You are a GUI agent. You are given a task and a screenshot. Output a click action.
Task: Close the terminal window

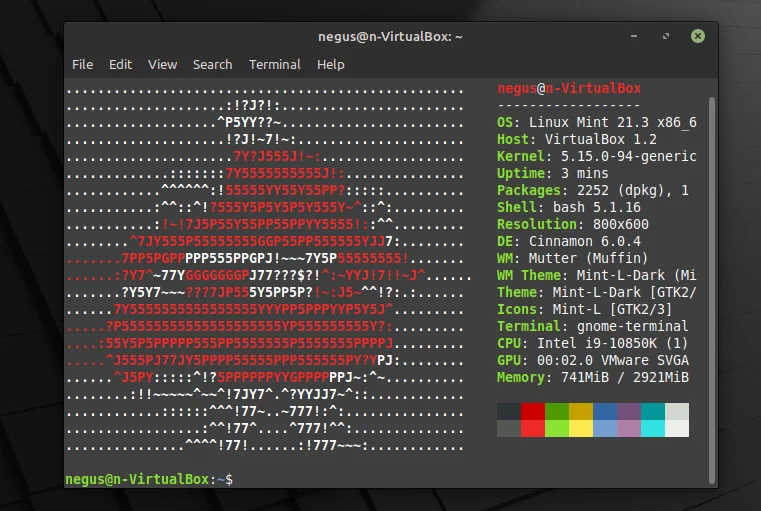(697, 36)
